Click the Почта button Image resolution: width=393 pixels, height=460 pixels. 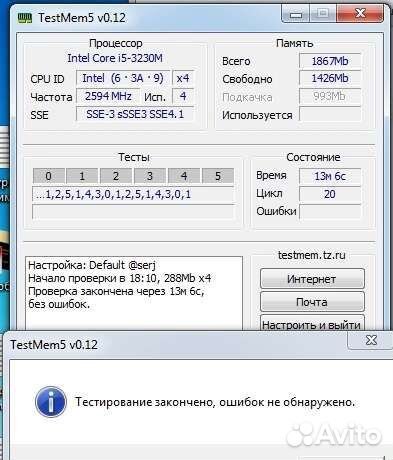[312, 302]
